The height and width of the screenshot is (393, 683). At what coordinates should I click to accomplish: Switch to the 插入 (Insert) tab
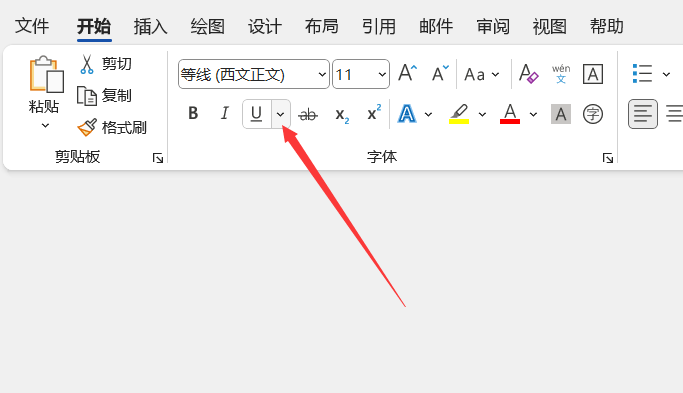point(150,27)
